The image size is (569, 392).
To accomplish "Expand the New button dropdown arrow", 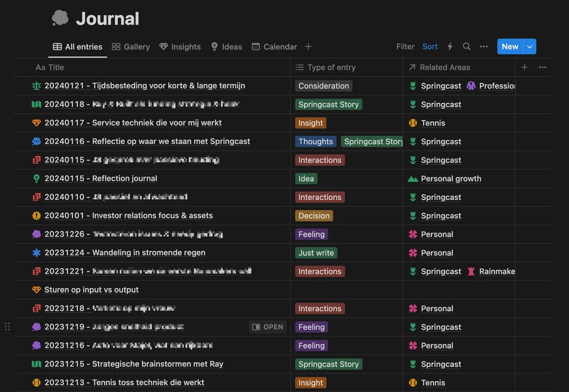I will tap(529, 47).
